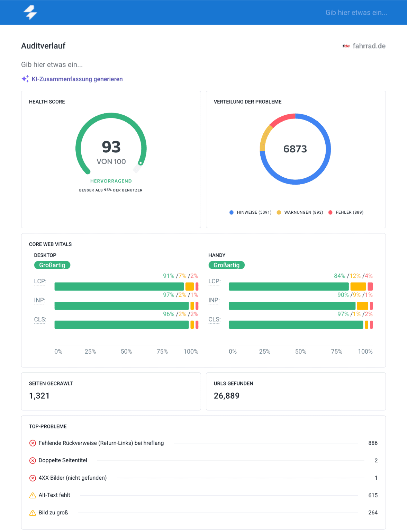Generate the KI-Zusammenfassung

[x=77, y=79]
